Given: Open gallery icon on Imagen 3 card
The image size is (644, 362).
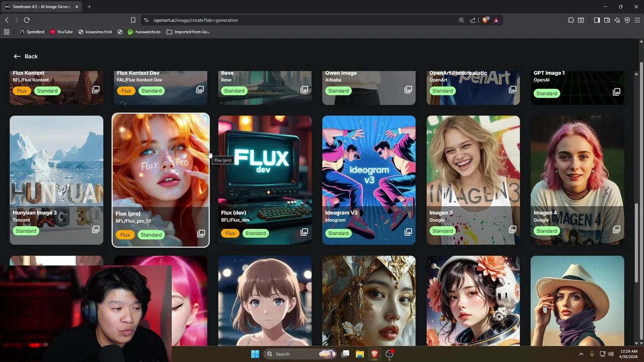Looking at the screenshot, I should pyautogui.click(x=512, y=229).
